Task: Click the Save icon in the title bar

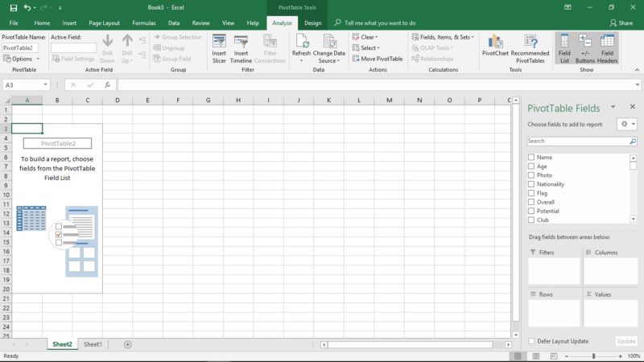Action: click(10, 7)
